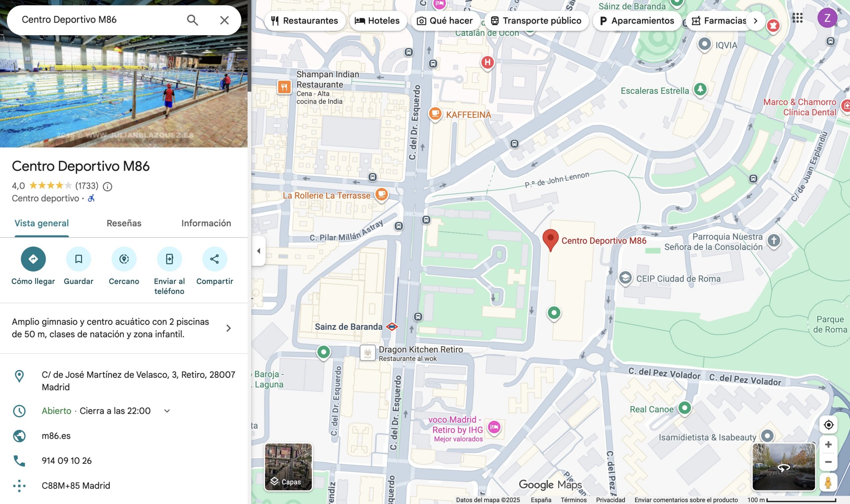Save the place with the Guardar icon
The height and width of the screenshot is (504, 850).
coord(78,259)
